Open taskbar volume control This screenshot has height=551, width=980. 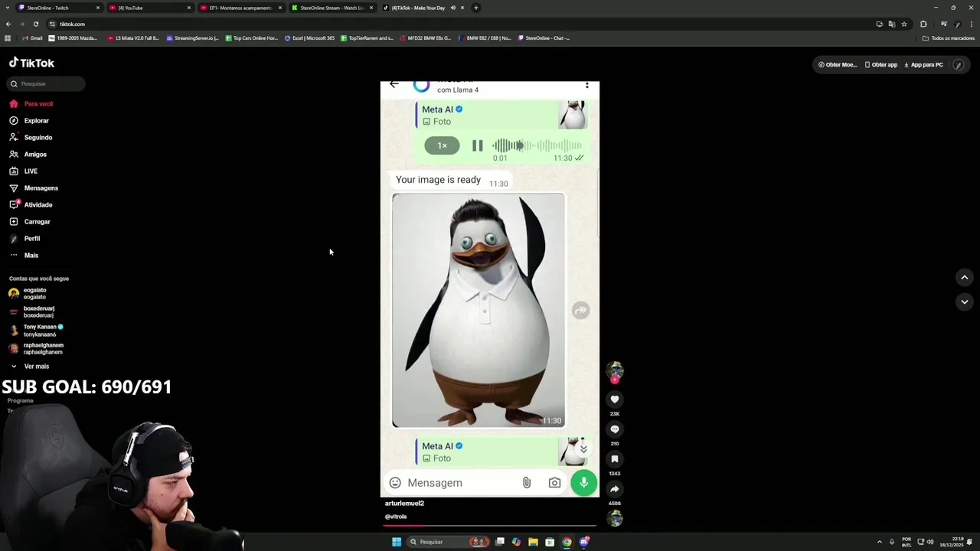[929, 542]
